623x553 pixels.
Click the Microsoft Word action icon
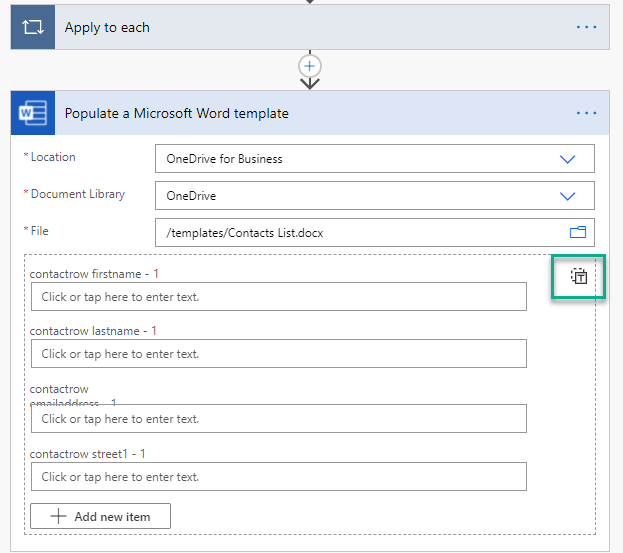click(33, 113)
